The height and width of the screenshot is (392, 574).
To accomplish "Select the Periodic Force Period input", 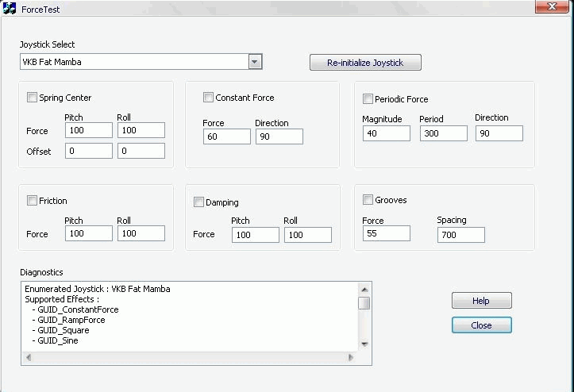I will (x=443, y=133).
